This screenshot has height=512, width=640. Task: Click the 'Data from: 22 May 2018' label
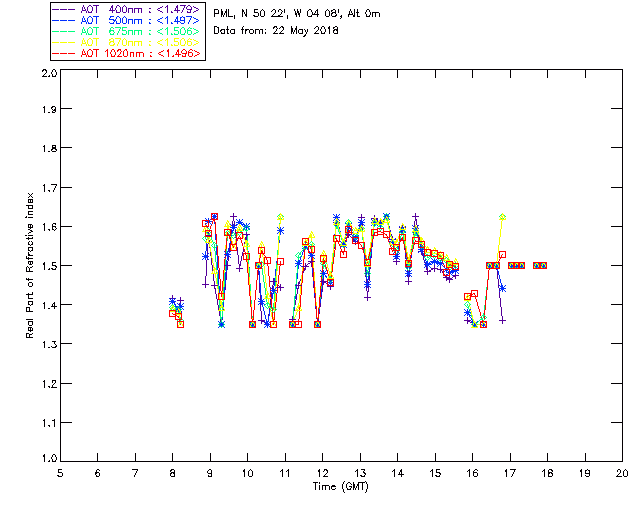276,31
